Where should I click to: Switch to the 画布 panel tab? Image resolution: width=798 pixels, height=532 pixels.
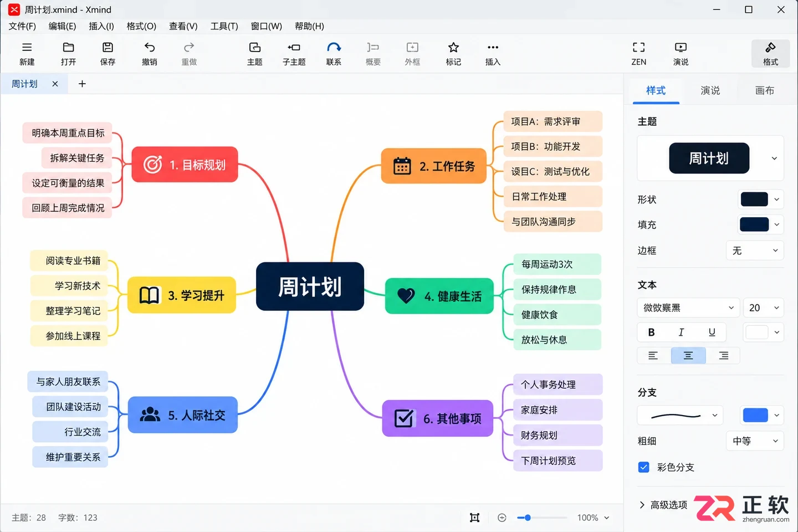(x=764, y=90)
